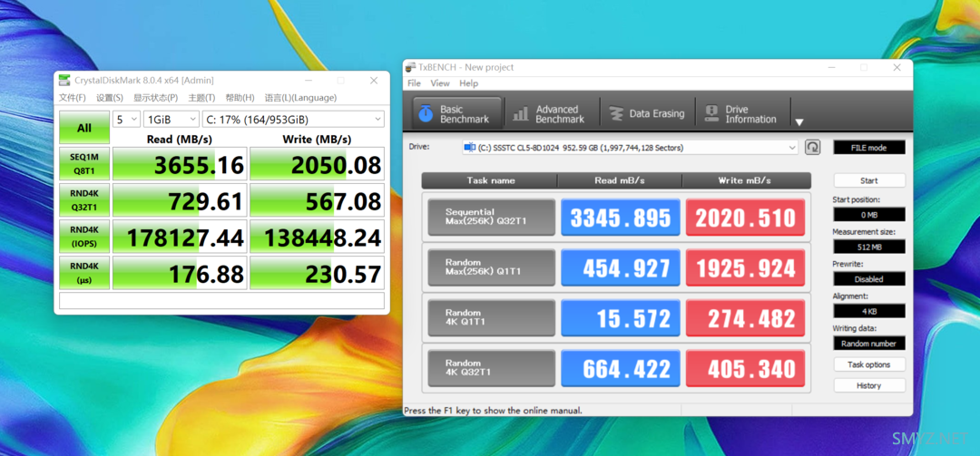Viewport: 980px width, 456px height.
Task: Open the TxBENCH View menu
Action: coord(440,83)
